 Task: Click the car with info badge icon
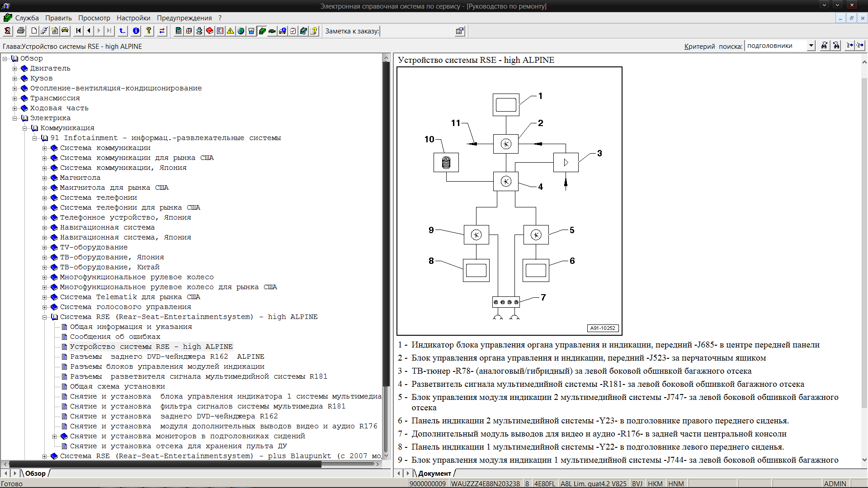tap(283, 31)
